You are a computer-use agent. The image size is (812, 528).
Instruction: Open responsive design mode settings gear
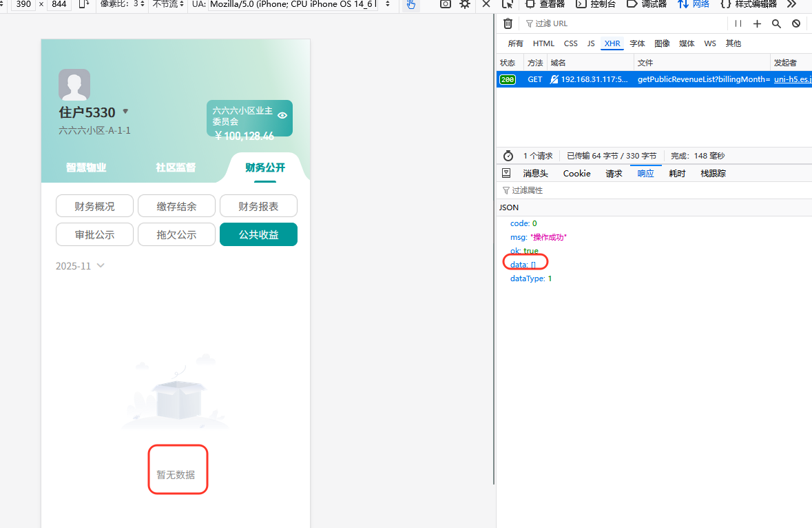coord(464,5)
